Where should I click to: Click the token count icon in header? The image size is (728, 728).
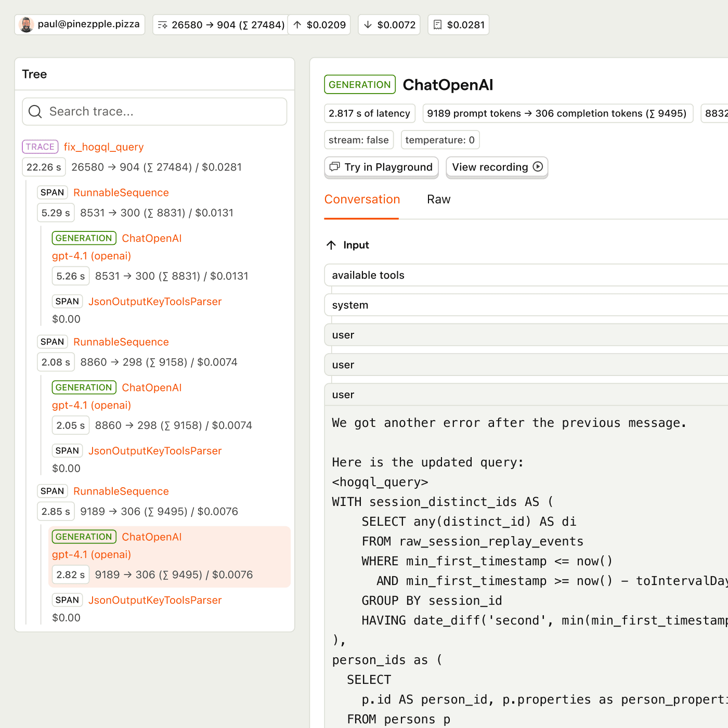[x=163, y=25]
